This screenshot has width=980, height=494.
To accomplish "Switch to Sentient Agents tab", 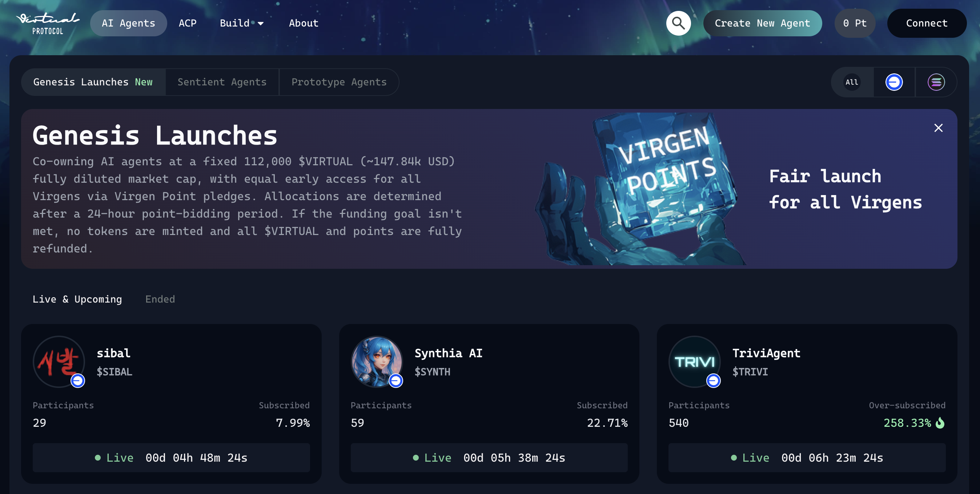I will coord(222,82).
